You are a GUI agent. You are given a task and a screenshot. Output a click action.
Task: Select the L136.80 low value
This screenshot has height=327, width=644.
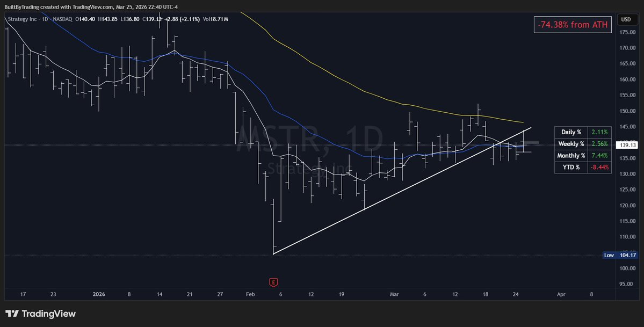click(x=131, y=19)
